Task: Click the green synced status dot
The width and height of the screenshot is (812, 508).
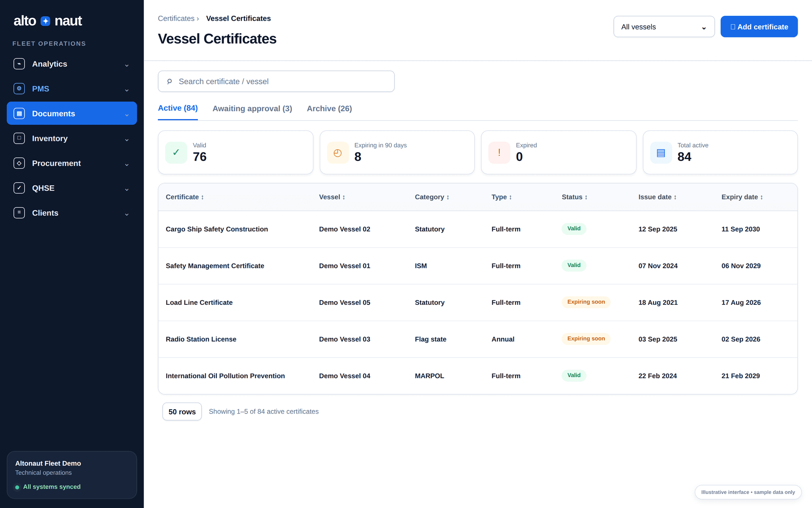Action: click(x=17, y=487)
